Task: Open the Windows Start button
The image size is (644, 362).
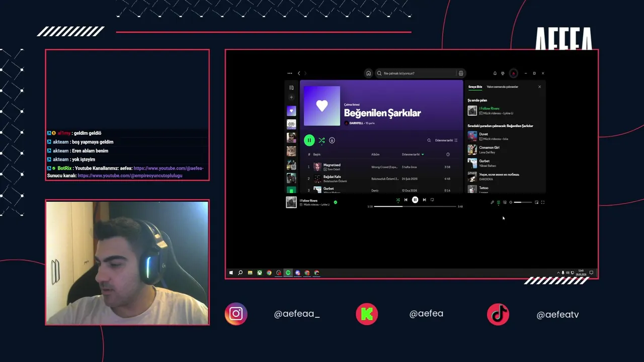Action: (x=231, y=273)
